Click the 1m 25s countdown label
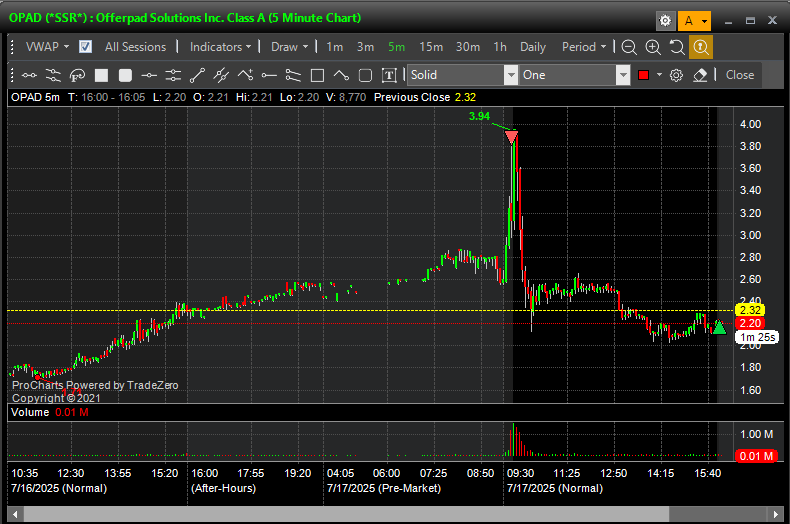The image size is (790, 524). click(x=758, y=337)
